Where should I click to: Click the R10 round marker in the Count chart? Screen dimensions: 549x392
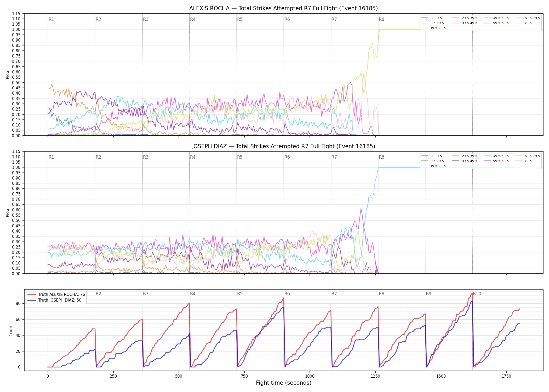pyautogui.click(x=477, y=294)
